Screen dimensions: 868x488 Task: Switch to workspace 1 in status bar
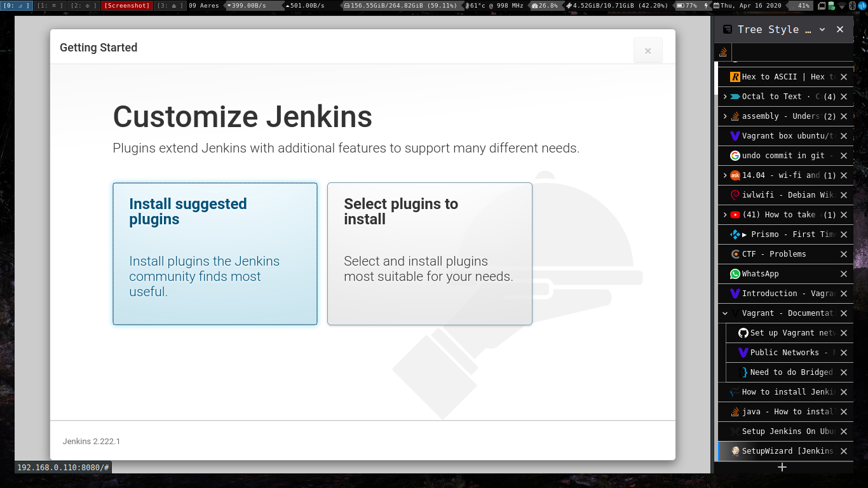50,6
